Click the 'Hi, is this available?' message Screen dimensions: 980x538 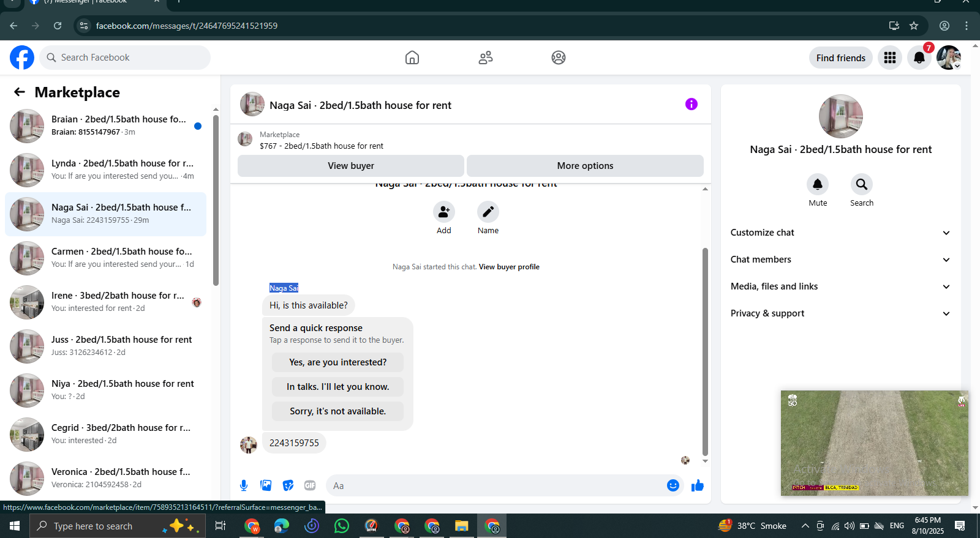(309, 305)
